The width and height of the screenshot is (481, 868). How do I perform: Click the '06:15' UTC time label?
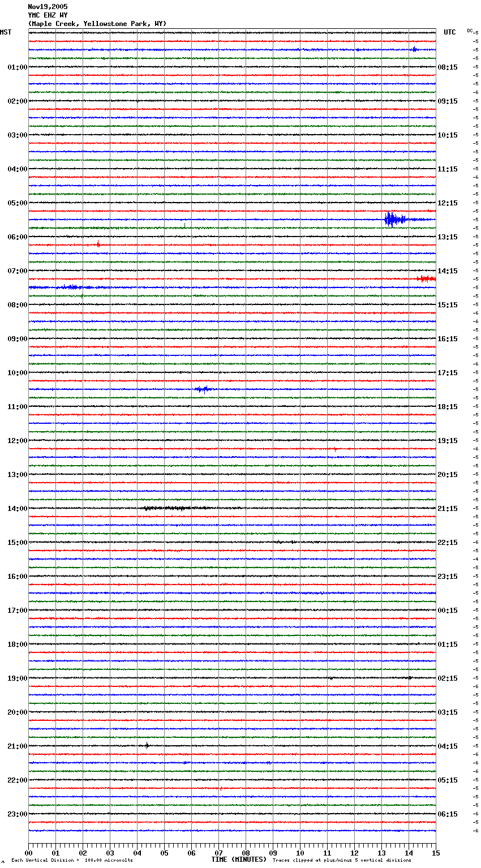448,814
